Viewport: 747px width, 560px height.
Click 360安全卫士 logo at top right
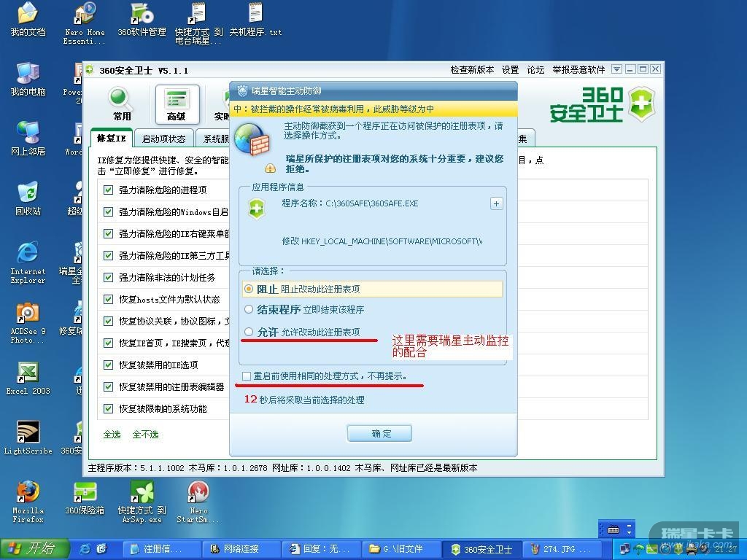(x=602, y=104)
